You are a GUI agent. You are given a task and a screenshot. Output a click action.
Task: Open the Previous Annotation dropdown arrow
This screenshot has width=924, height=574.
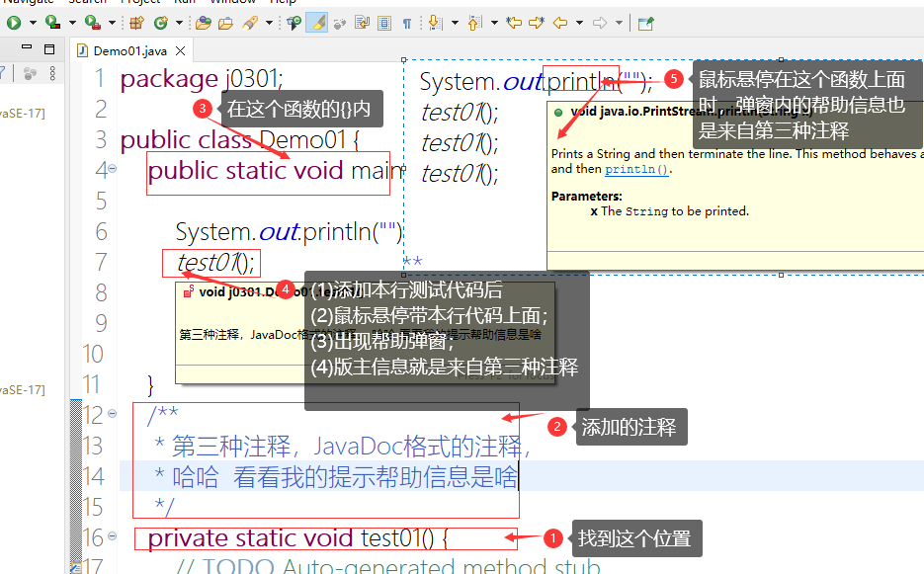494,23
